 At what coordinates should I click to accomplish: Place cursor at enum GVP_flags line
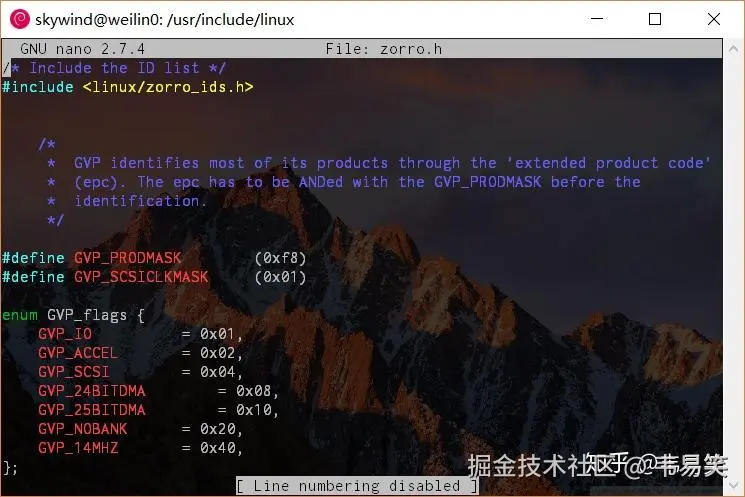tap(73, 315)
